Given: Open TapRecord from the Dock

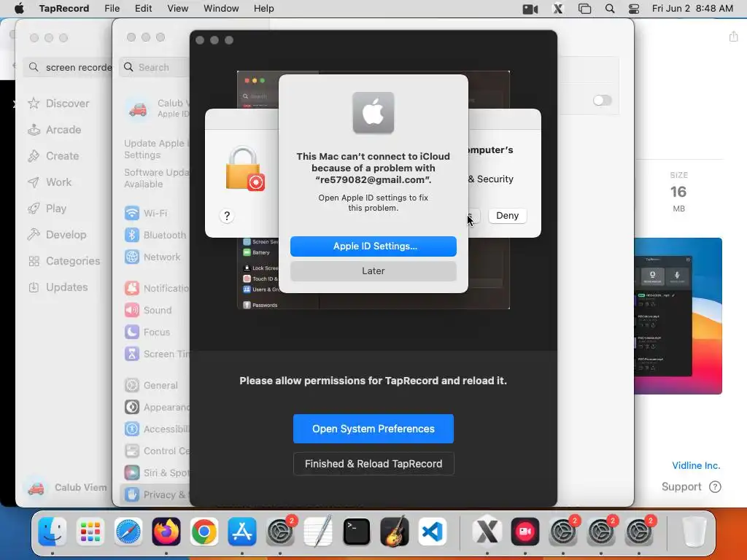Looking at the screenshot, I should click(525, 532).
